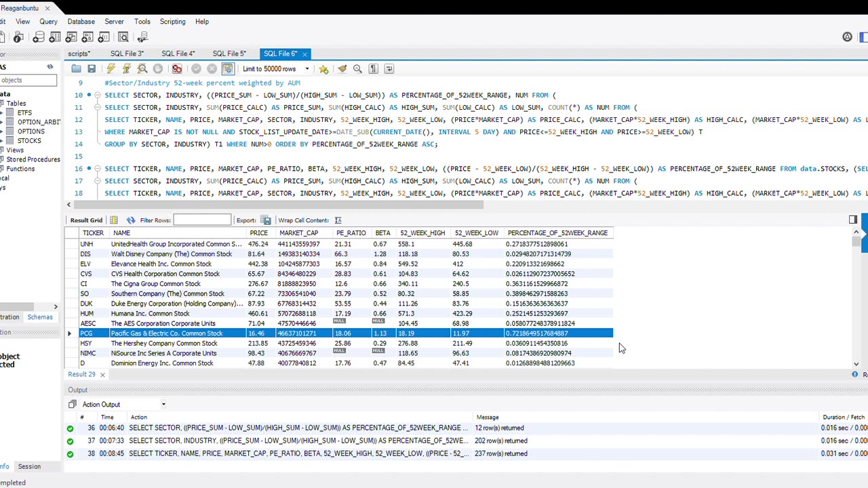This screenshot has height=488, width=868.
Task: Save query to favorites with star icon
Action: (323, 68)
